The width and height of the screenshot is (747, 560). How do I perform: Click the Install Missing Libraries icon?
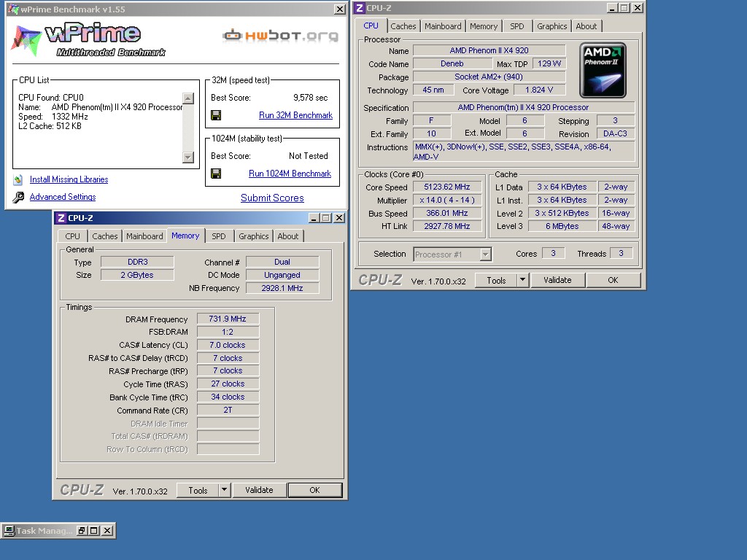[x=18, y=179]
